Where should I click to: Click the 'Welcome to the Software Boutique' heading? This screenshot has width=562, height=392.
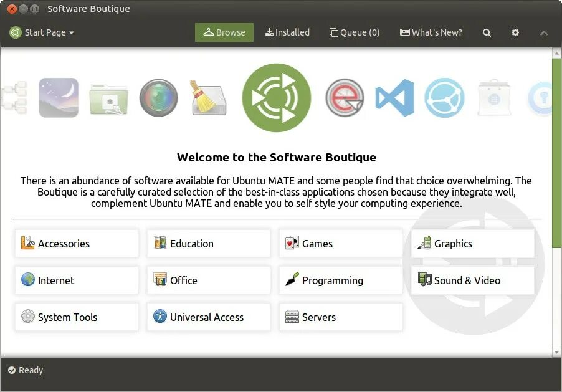(x=277, y=158)
